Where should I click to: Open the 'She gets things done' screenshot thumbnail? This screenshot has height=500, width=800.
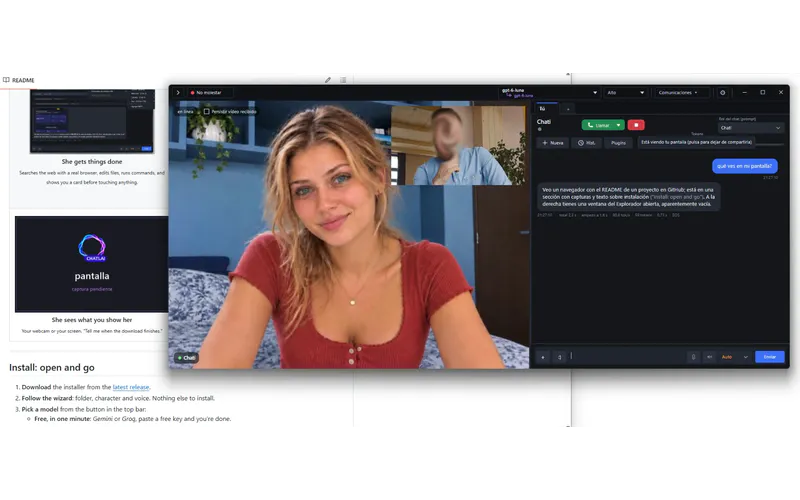(92, 121)
